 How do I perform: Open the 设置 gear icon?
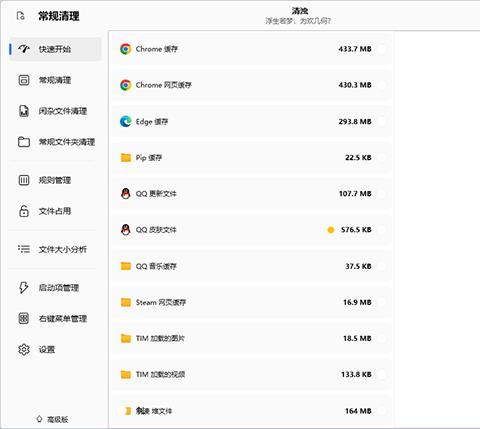click(x=24, y=349)
